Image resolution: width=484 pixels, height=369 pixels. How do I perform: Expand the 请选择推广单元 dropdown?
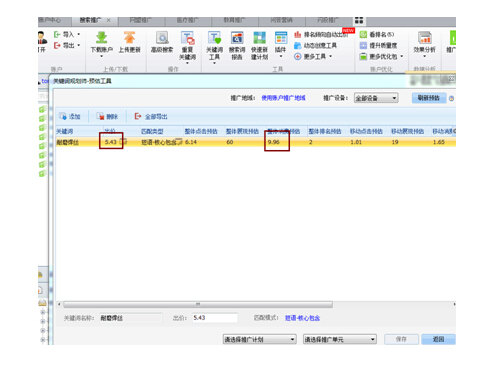[340, 339]
